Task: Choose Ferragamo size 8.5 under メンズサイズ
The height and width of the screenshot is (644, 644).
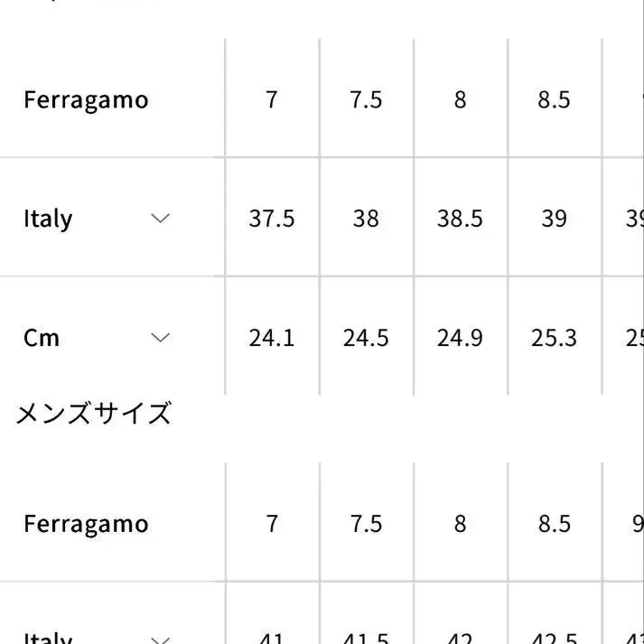Action: coord(554,524)
